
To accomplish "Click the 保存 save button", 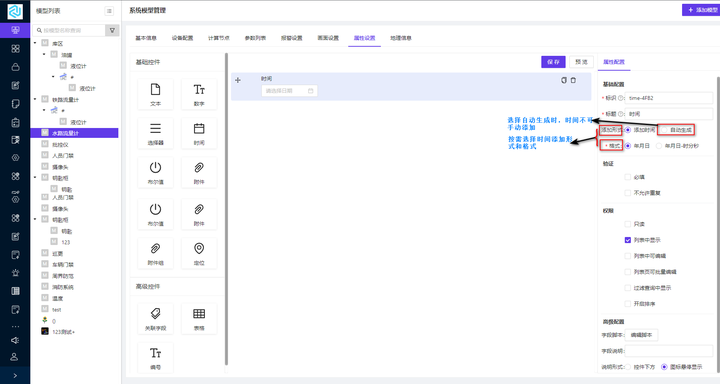I will coord(553,62).
